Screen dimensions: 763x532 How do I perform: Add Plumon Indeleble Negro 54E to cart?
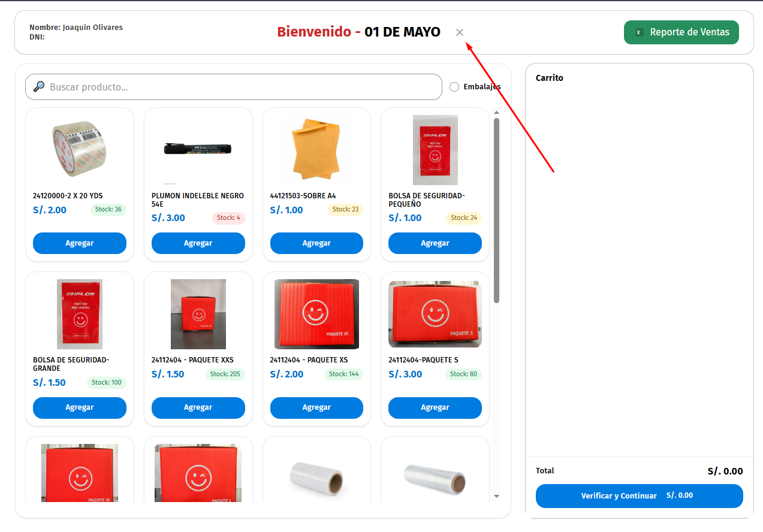coord(198,243)
